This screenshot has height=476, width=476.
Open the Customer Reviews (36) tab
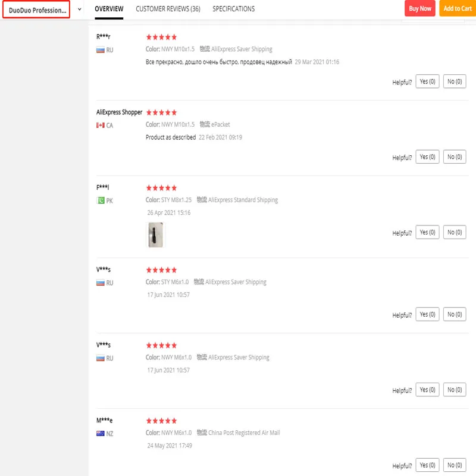(x=168, y=9)
